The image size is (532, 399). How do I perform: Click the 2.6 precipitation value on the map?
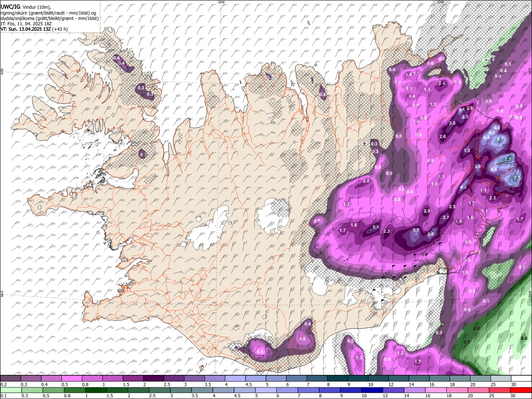click(443, 137)
